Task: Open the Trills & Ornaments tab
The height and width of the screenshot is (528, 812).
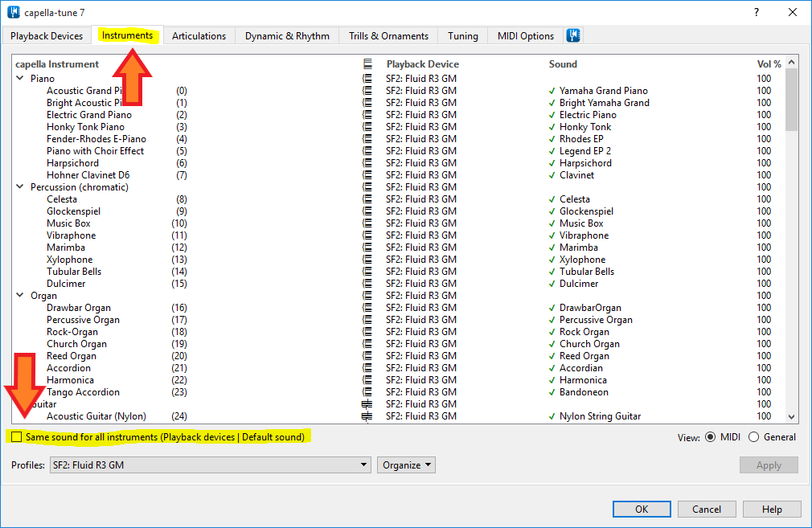Action: pos(388,35)
